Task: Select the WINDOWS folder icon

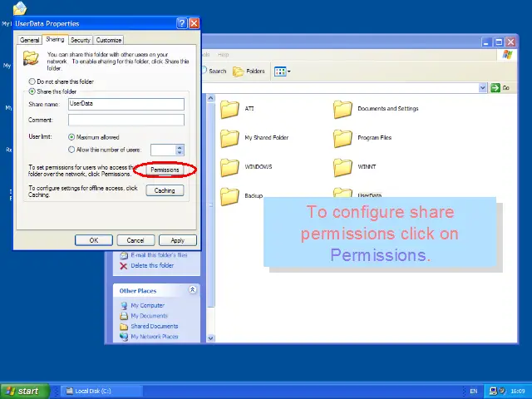Action: click(229, 168)
